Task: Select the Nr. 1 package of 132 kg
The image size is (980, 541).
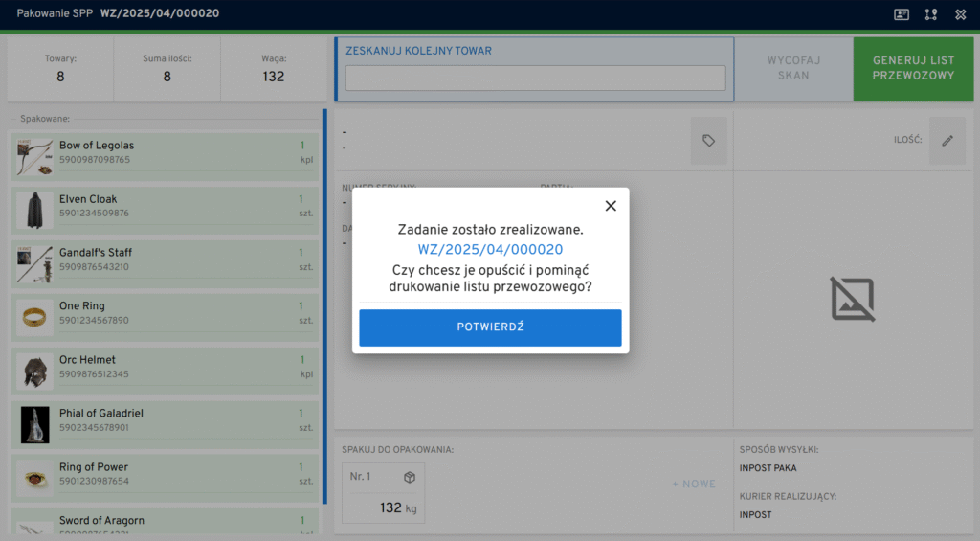Action: click(x=383, y=493)
